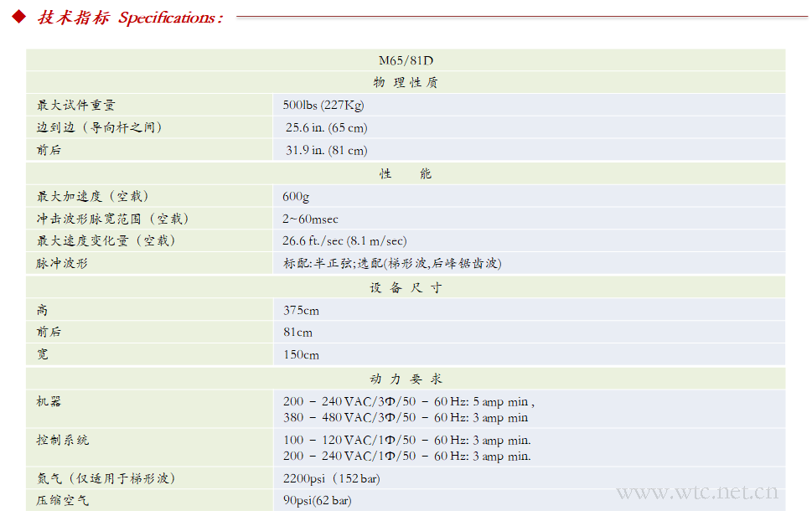The height and width of the screenshot is (516, 812).
Task: Click the 性能 section header
Action: point(406,173)
